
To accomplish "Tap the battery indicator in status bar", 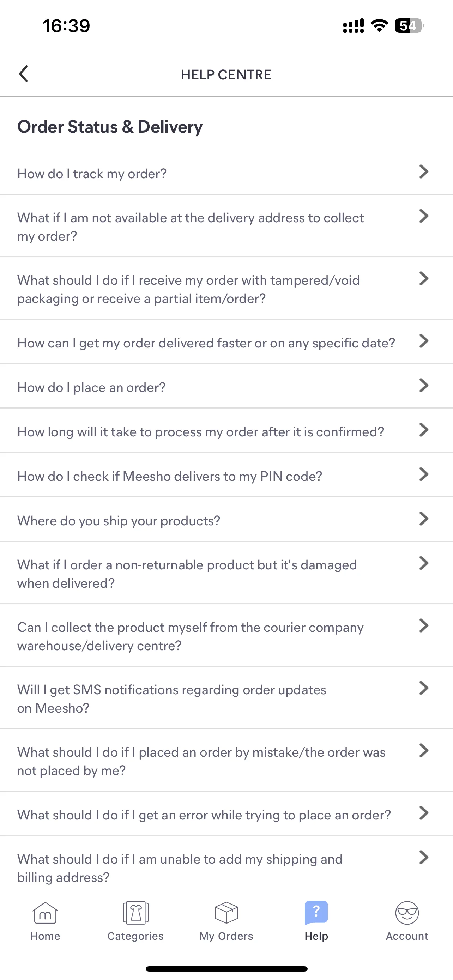I will tap(409, 26).
